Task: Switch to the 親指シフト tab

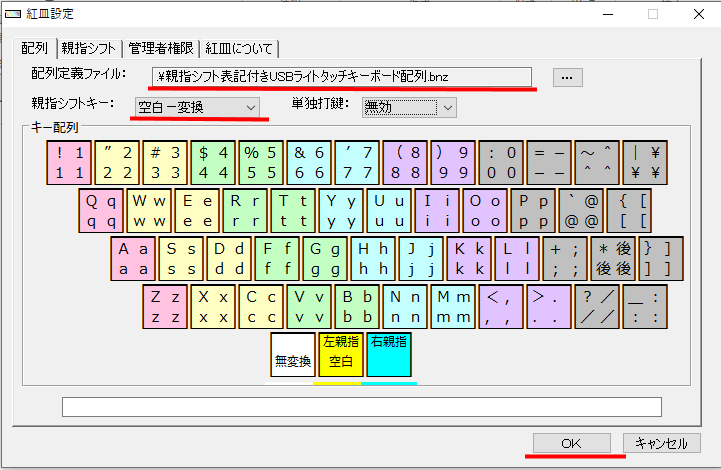Action: pyautogui.click(x=89, y=48)
